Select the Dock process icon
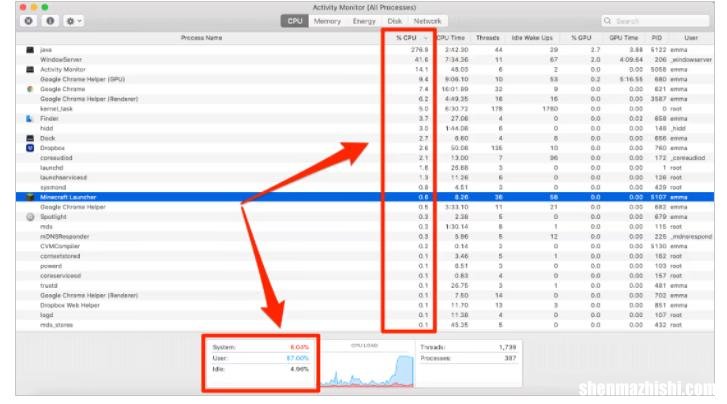The height and width of the screenshot is (404, 727). click(x=30, y=138)
